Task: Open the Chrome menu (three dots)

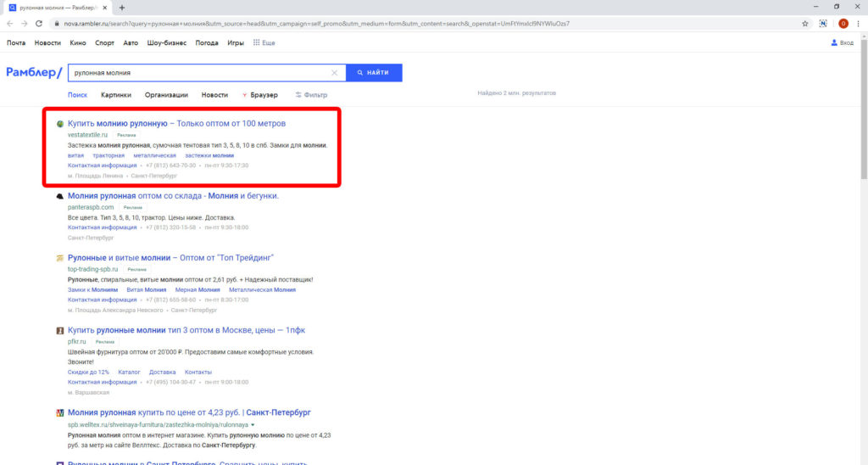Action: click(x=858, y=24)
